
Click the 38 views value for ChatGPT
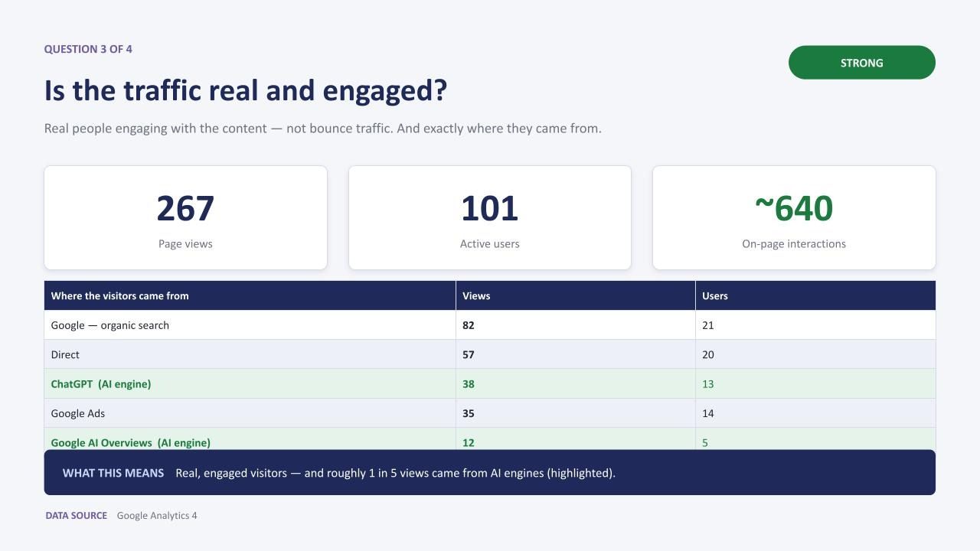[469, 384]
